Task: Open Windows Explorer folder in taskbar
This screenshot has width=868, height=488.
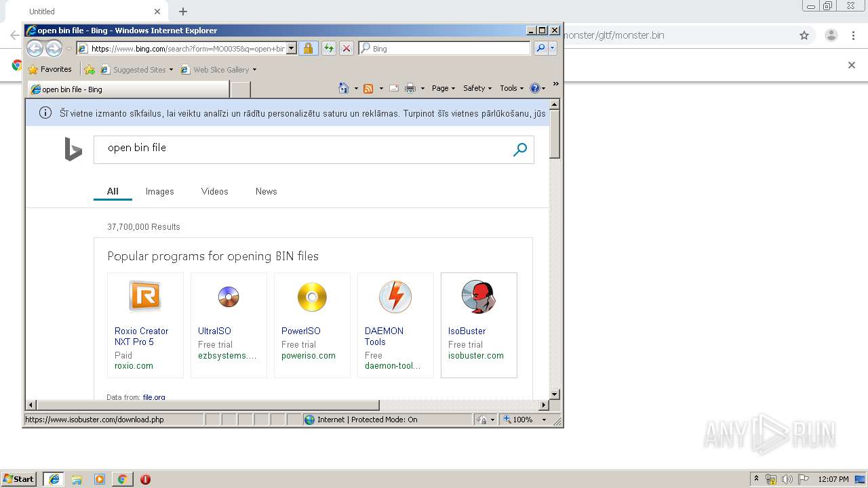Action: 77,479
